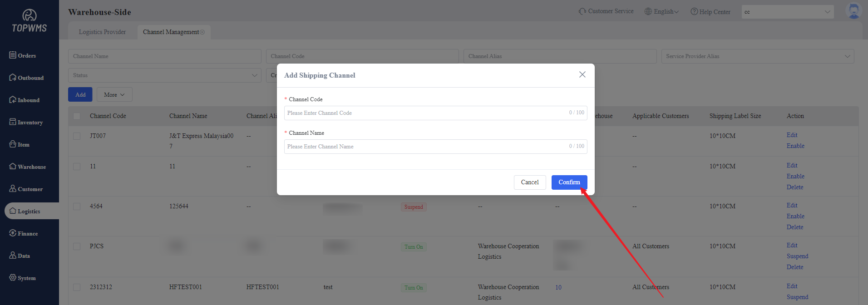
Task: Click the Channel Code input in dialog
Action: (427, 113)
